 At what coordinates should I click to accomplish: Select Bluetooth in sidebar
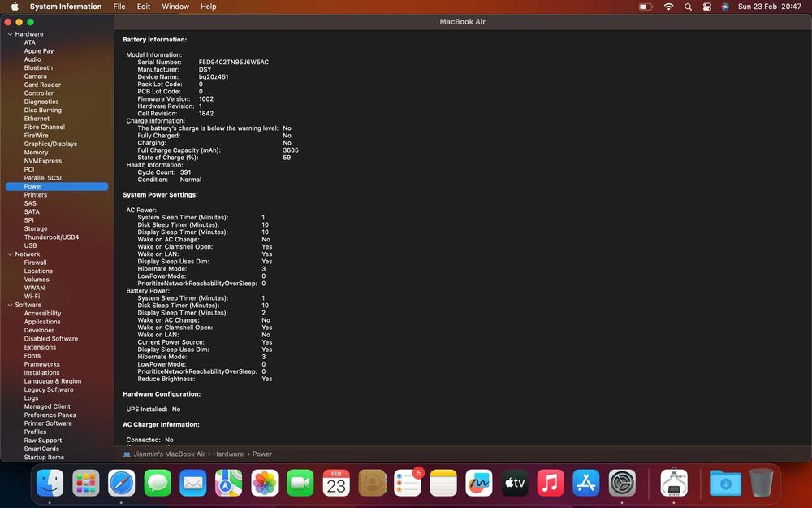(x=38, y=68)
